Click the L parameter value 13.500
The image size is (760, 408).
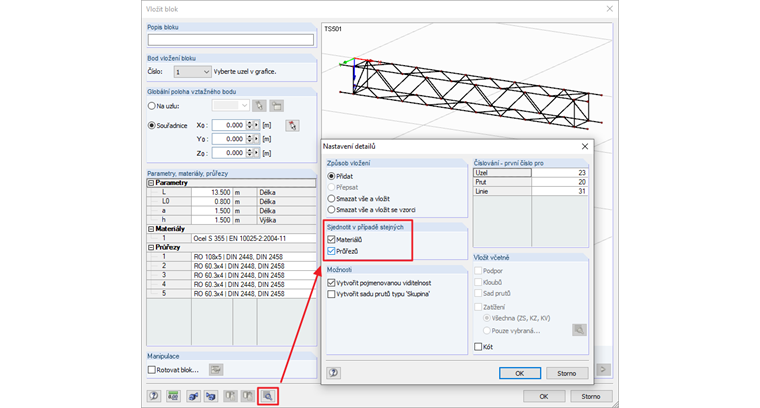pyautogui.click(x=212, y=192)
